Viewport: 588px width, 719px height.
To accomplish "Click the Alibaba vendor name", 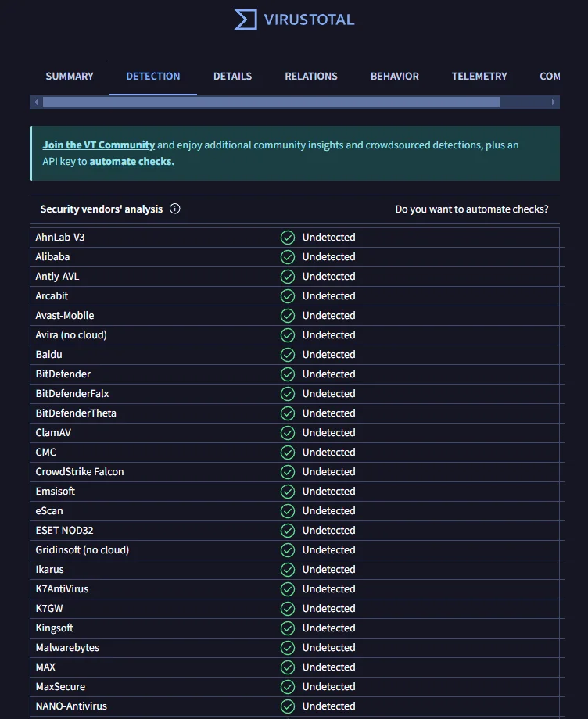I will pos(52,257).
